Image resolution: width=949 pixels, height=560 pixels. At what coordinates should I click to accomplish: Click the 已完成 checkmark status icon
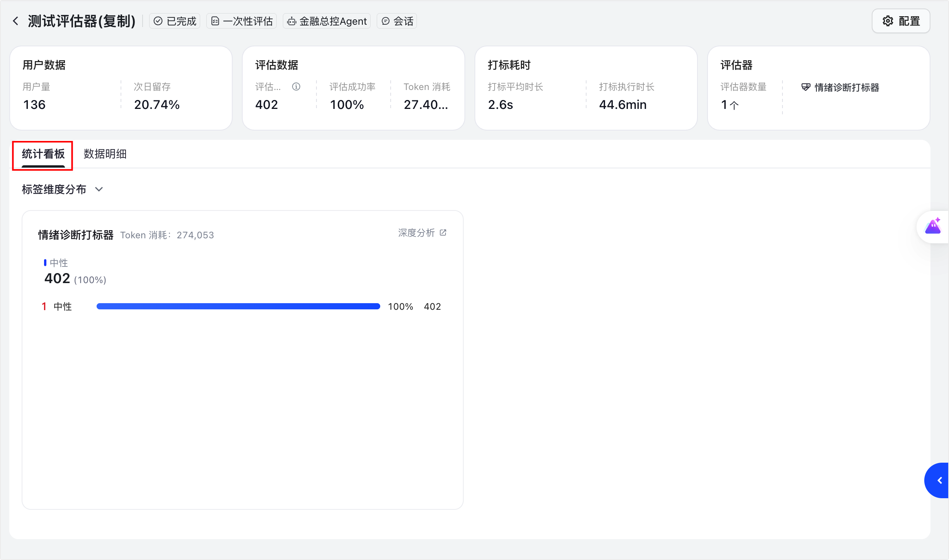point(158,21)
